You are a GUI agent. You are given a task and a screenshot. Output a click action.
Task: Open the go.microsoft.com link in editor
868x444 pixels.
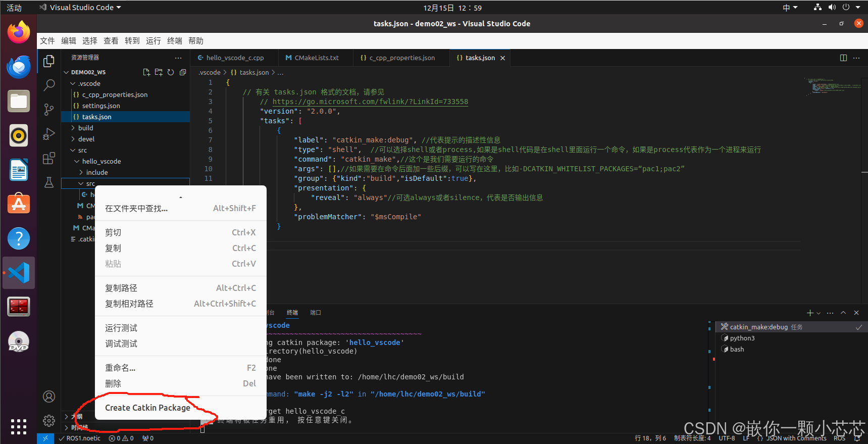tap(370, 102)
